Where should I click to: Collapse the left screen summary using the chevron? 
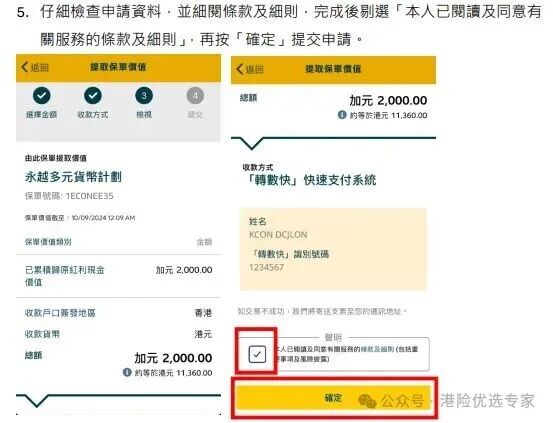click(37, 401)
